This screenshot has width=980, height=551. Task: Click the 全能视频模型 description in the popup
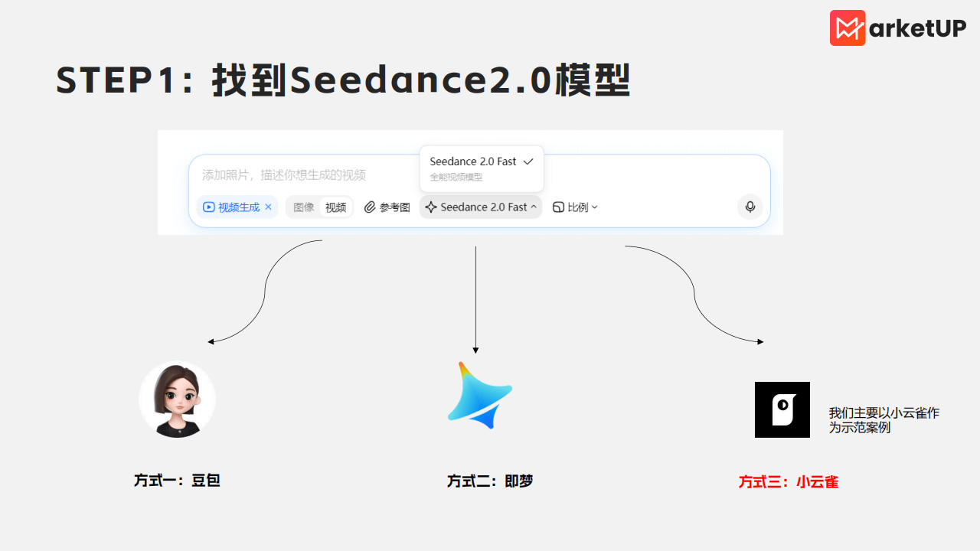click(456, 178)
